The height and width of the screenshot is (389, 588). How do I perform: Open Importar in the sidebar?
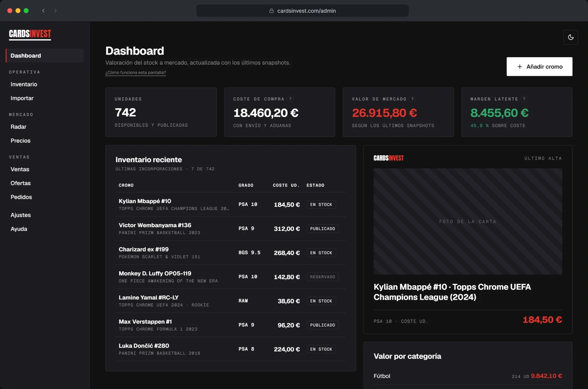22,98
